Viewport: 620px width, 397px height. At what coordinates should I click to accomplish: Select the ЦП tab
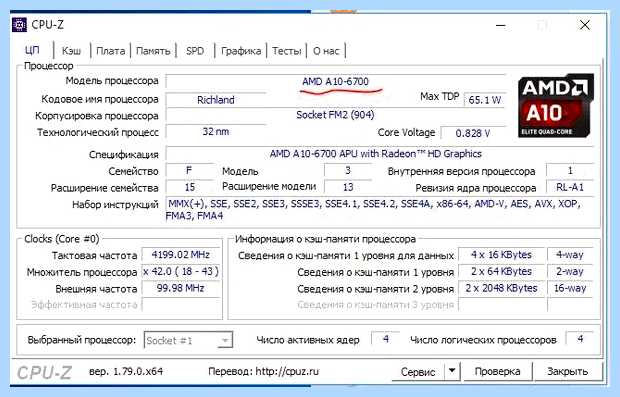click(x=32, y=50)
